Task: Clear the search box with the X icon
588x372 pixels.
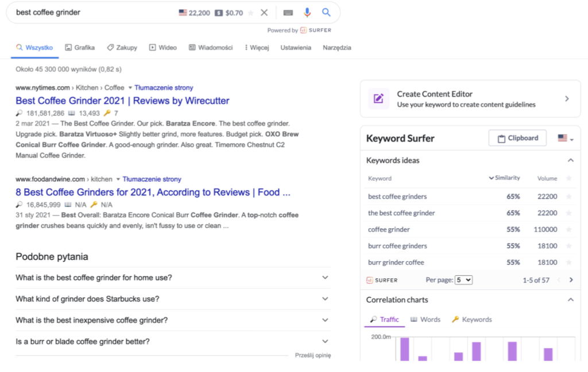Action: [x=264, y=13]
